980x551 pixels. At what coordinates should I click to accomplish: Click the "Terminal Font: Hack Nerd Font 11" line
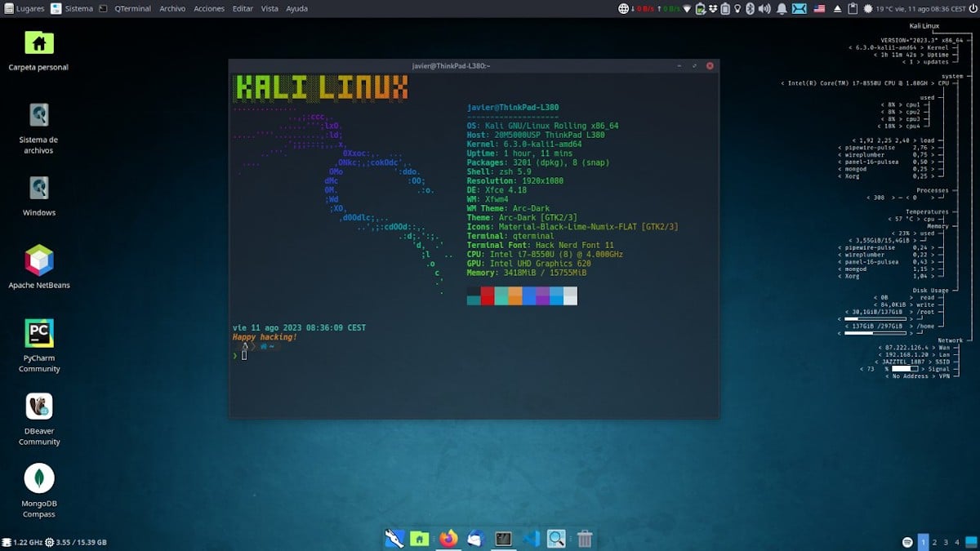coord(541,245)
